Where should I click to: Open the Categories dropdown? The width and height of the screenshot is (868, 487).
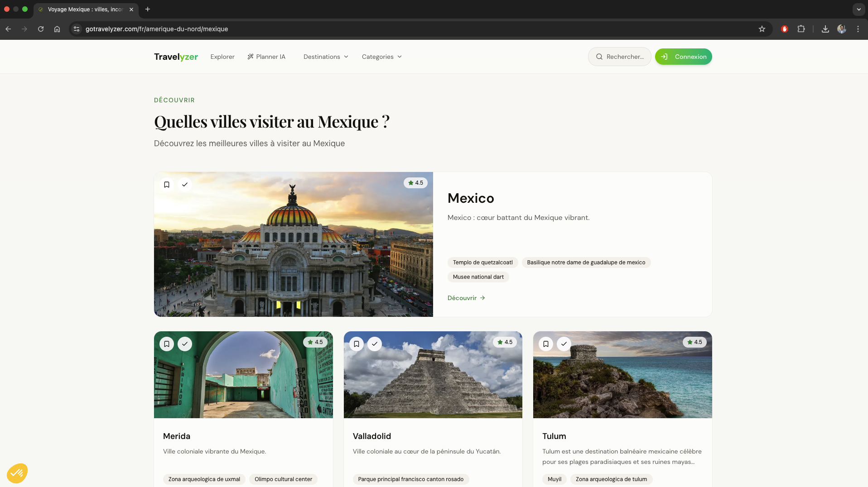(381, 57)
